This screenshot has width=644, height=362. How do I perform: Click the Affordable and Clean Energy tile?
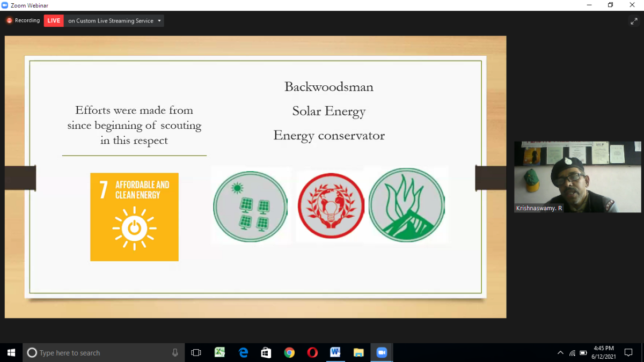point(134,217)
